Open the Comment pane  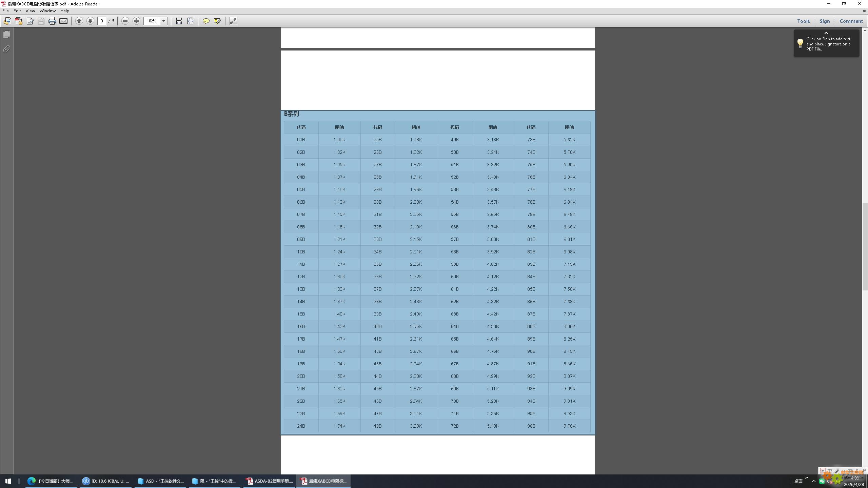pos(851,21)
